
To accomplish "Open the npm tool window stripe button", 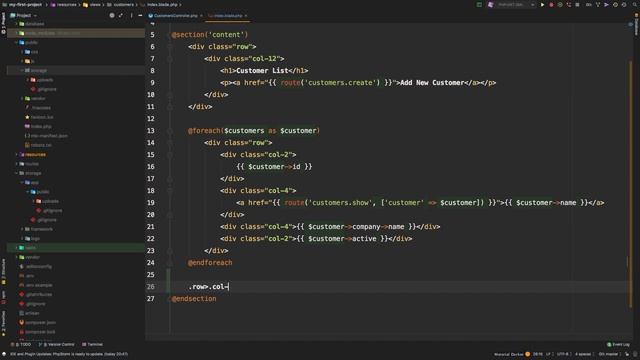I will pos(3,297).
